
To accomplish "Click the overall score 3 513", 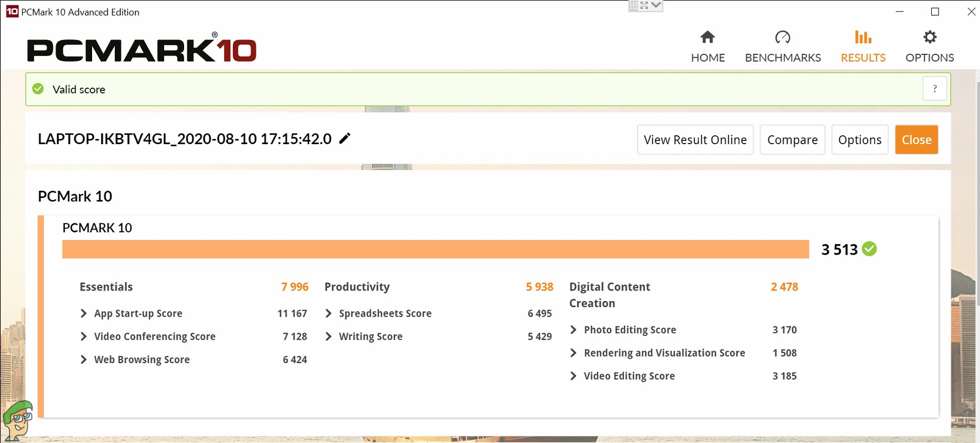I will click(839, 249).
